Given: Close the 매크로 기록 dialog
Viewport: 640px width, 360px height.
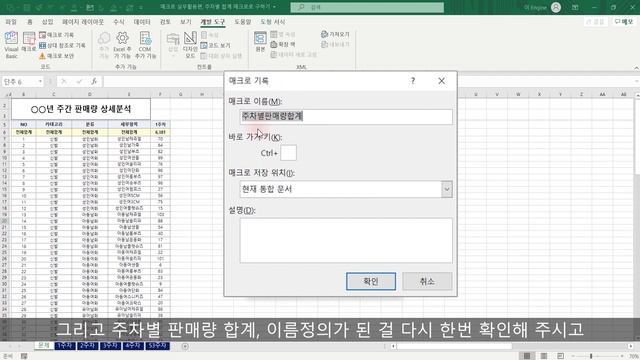Looking at the screenshot, I should click(x=442, y=81).
